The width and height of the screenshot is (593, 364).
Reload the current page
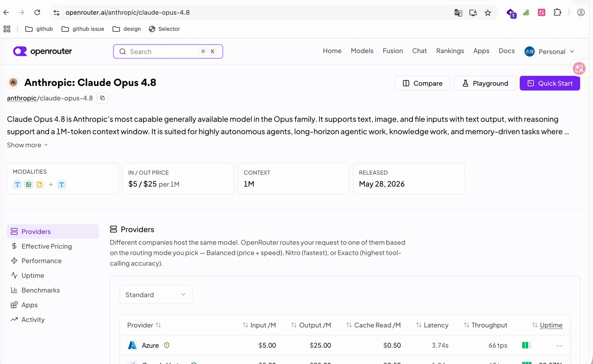pyautogui.click(x=37, y=13)
